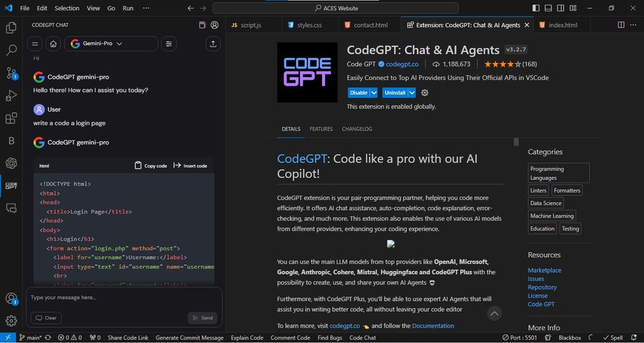Expand the Uninstall button dropdown arrow
Screen dimensions: 644x343
(x=412, y=93)
